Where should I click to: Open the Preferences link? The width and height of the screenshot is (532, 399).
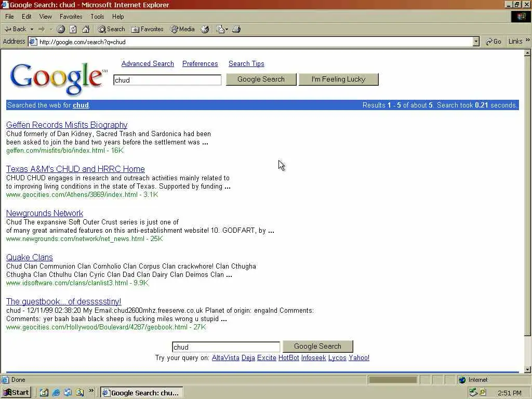point(200,64)
